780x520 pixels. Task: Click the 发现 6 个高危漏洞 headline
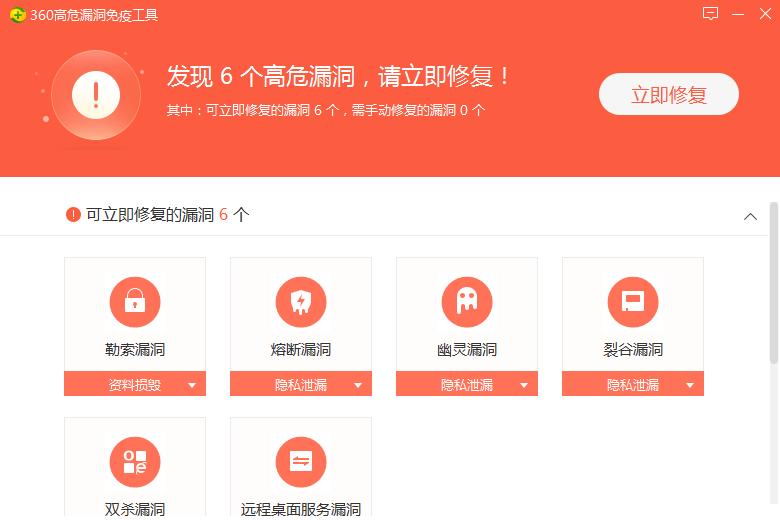pos(337,76)
